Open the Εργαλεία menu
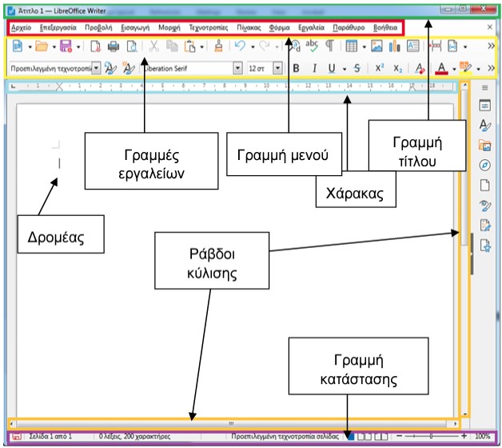Image resolution: width=502 pixels, height=448 pixels. pyautogui.click(x=311, y=28)
